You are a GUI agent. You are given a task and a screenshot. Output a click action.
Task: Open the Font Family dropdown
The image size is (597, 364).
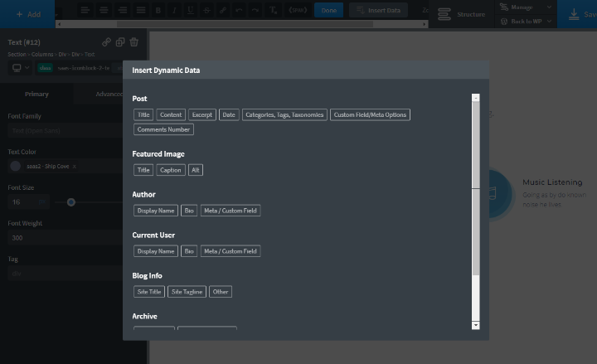pos(65,131)
